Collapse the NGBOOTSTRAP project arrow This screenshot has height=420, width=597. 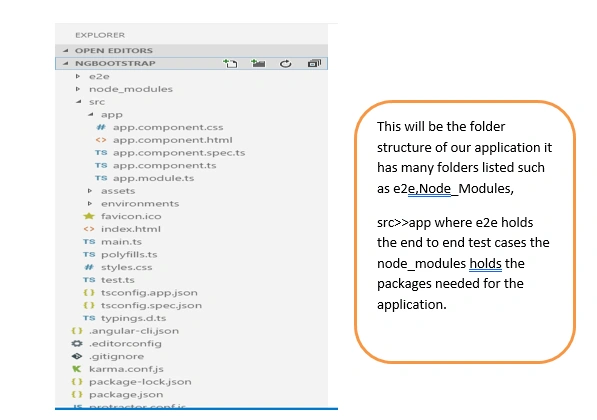coord(65,64)
